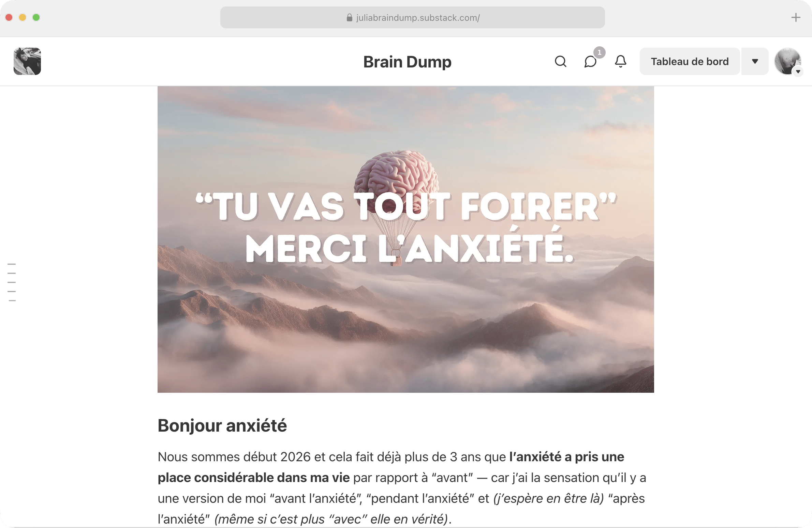Viewport: 812px width, 528px height.
Task: Click the lock icon in address bar
Action: (349, 18)
